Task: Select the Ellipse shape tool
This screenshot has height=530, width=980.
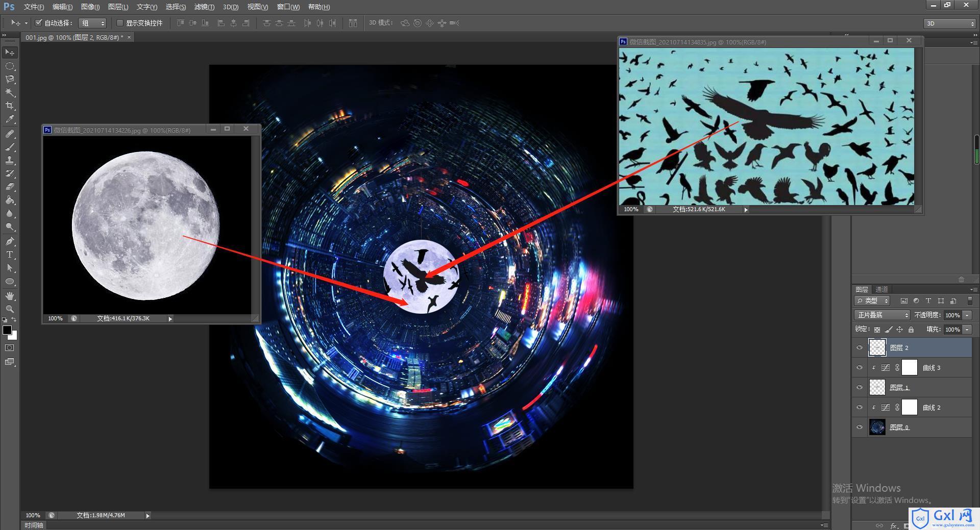Action: point(10,281)
